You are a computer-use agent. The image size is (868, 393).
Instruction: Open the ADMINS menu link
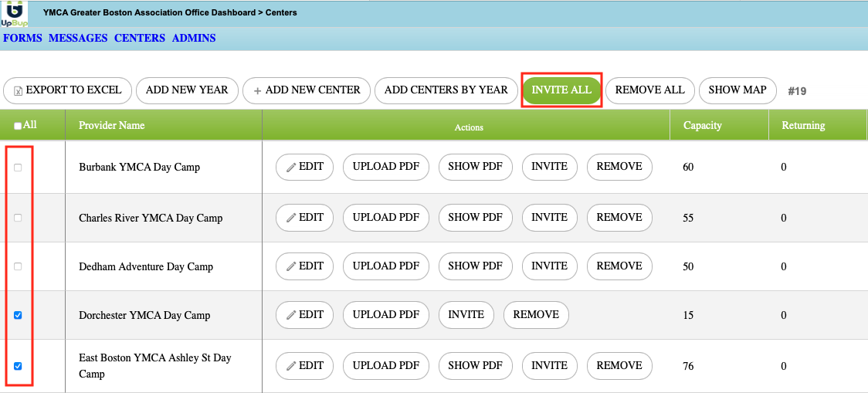194,38
